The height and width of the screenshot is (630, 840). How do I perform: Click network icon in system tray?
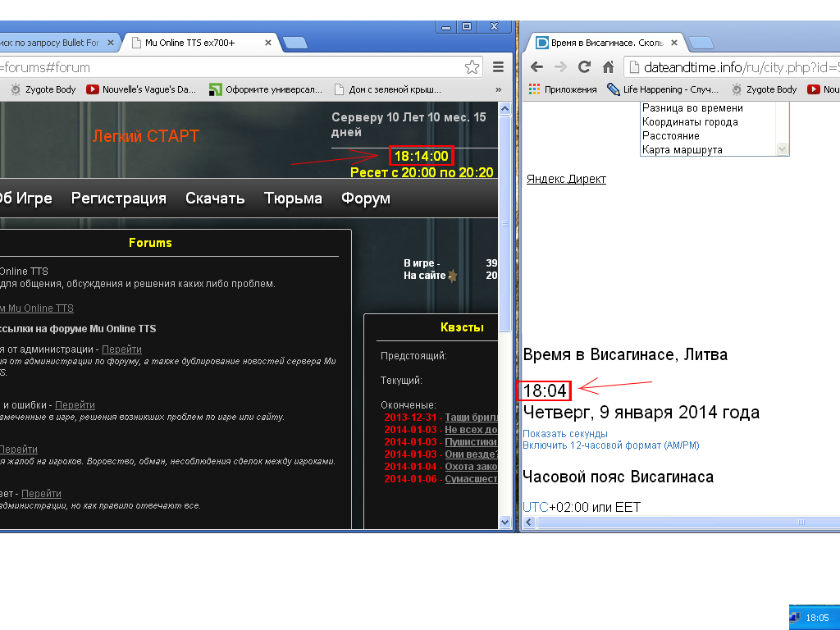(x=796, y=619)
